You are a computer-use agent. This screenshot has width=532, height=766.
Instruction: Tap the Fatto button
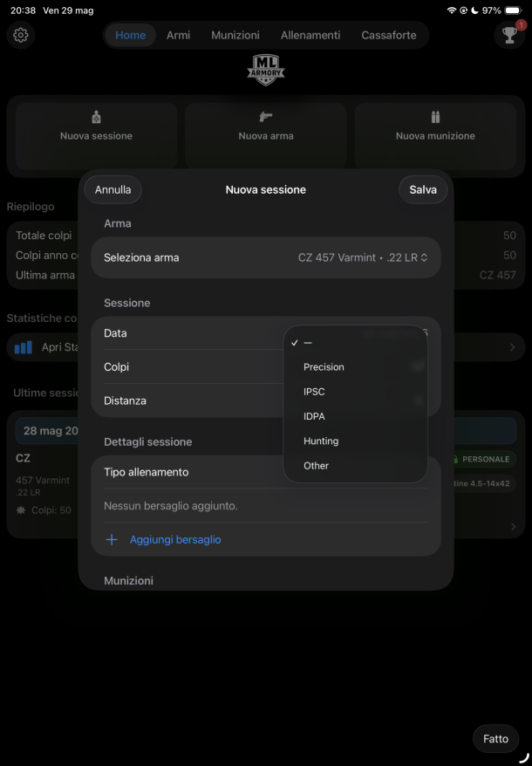[496, 739]
